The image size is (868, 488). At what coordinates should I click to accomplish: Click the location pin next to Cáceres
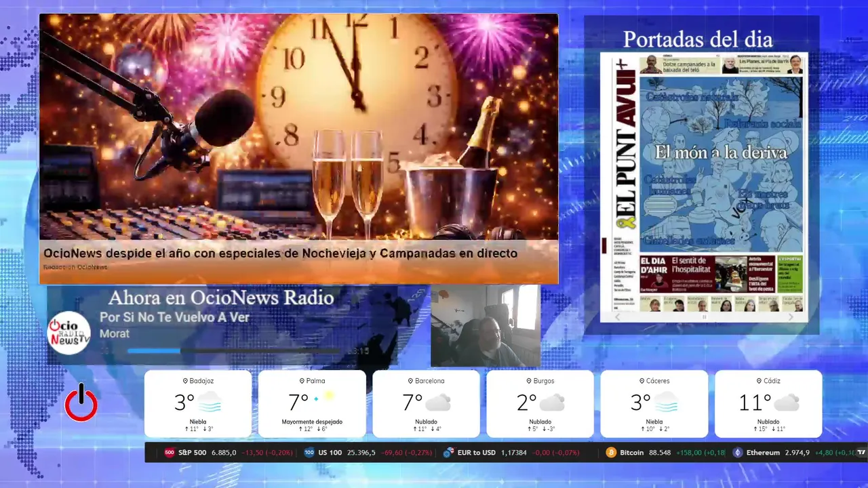click(x=642, y=381)
